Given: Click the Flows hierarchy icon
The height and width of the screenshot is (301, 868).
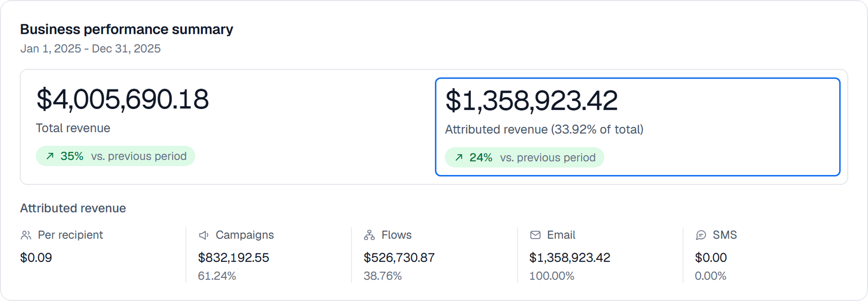Looking at the screenshot, I should tap(369, 235).
